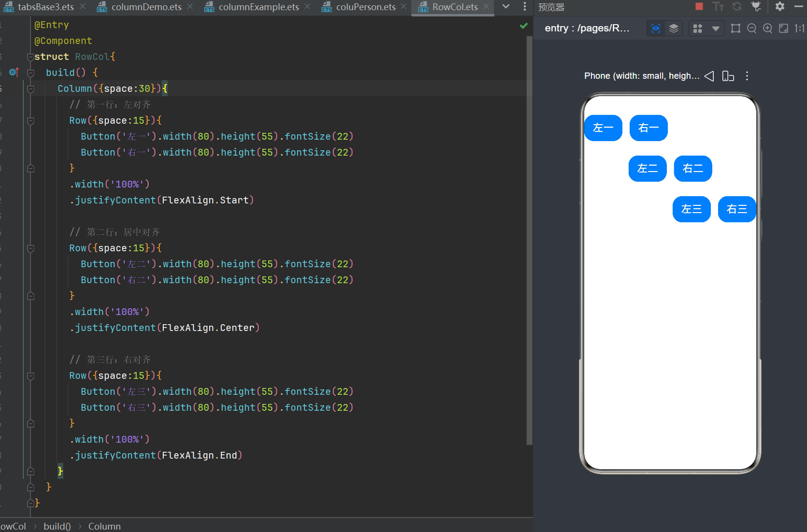This screenshot has width=807, height=532.
Task: Click the editor vertical scrollbar
Action: (x=529, y=241)
